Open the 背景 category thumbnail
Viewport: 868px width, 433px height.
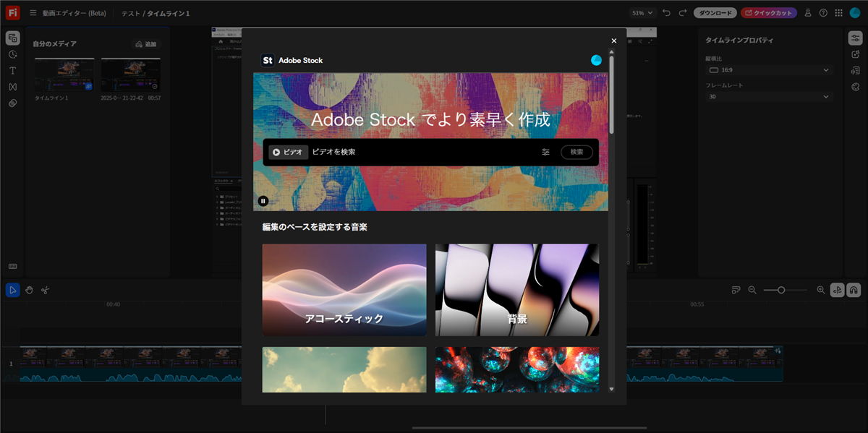[x=517, y=290]
